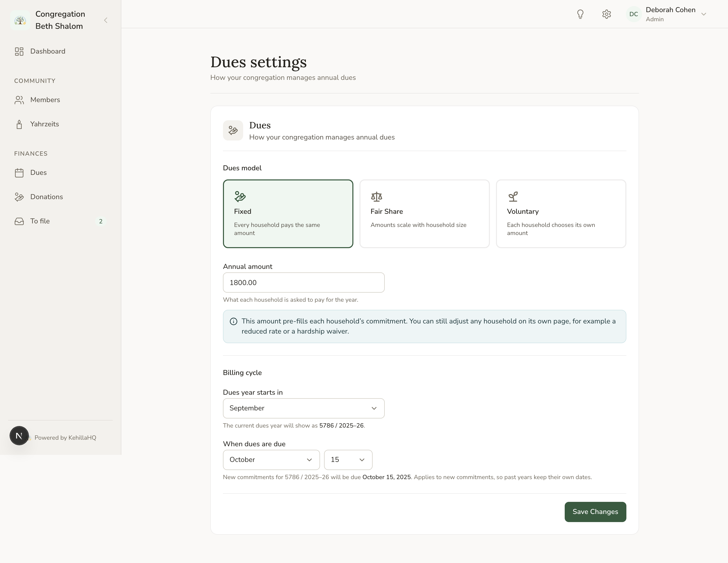The image size is (728, 563).
Task: Click the COMMUNITY section header
Action: (x=35, y=81)
